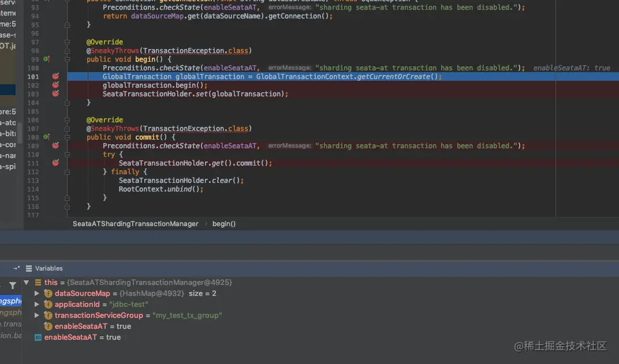Click the fold marker at @Override line 106

[67, 120]
